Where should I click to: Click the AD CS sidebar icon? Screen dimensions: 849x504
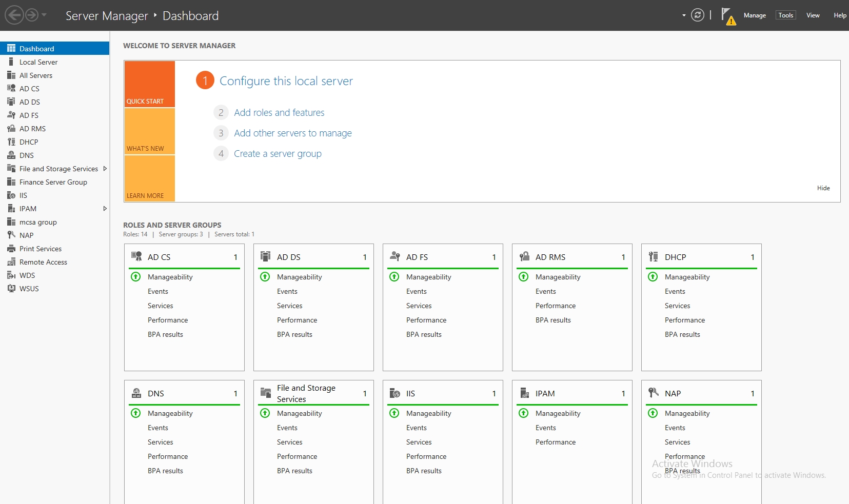point(11,88)
